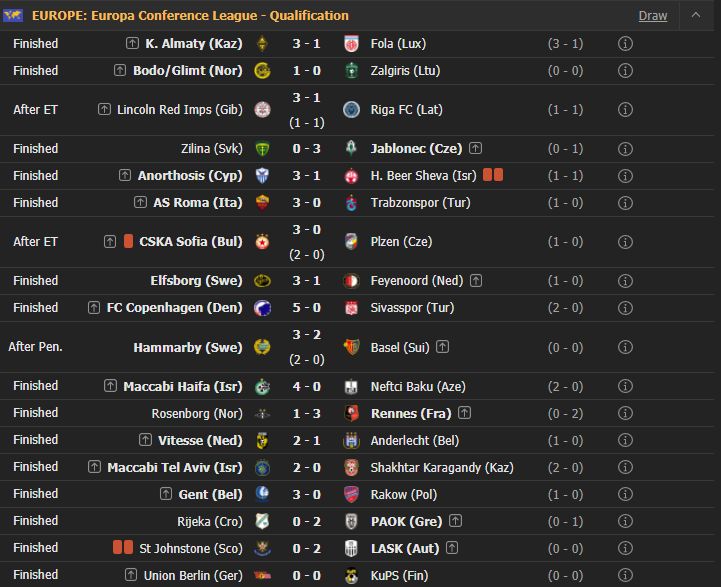Click PAOK advancing arrow icon

tap(455, 521)
